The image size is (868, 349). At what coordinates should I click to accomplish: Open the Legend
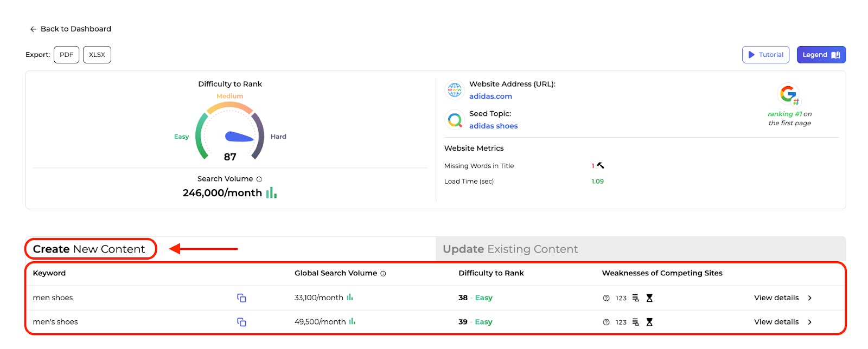coord(821,55)
